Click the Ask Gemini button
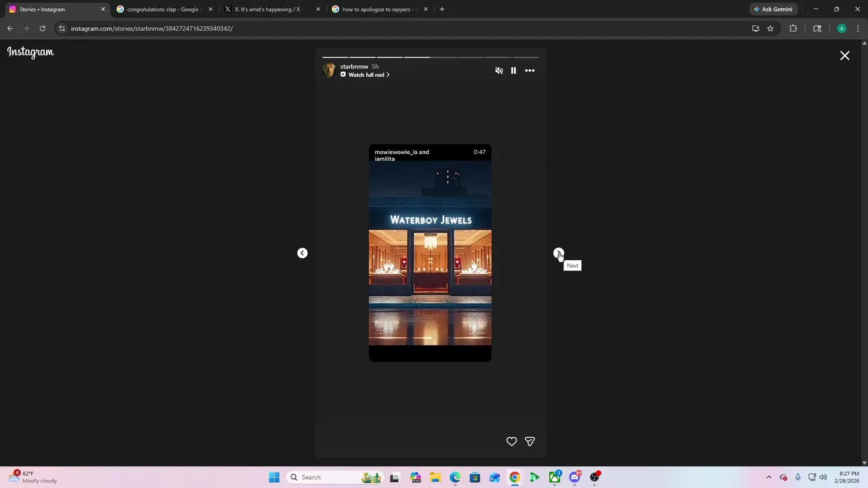The height and width of the screenshot is (488, 868). [x=772, y=9]
